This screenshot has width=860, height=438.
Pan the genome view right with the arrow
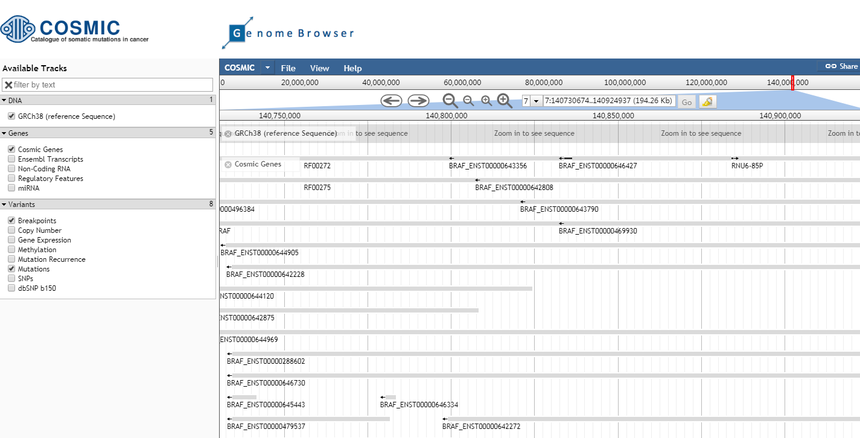pos(418,101)
